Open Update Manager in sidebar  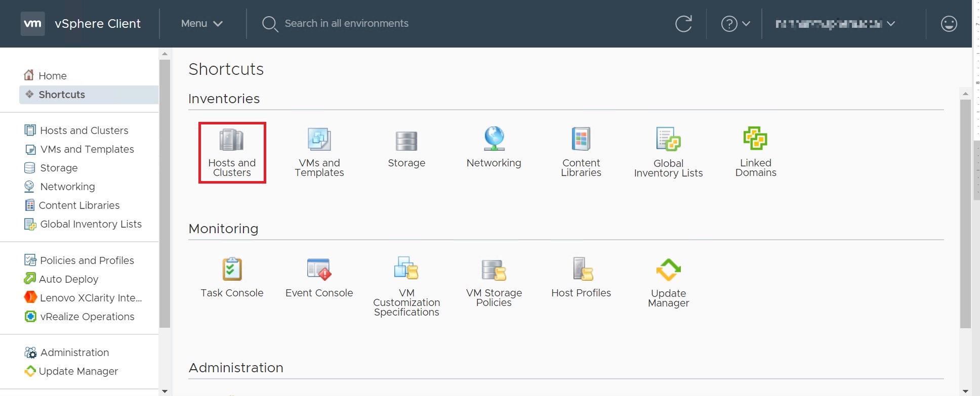pos(71,371)
